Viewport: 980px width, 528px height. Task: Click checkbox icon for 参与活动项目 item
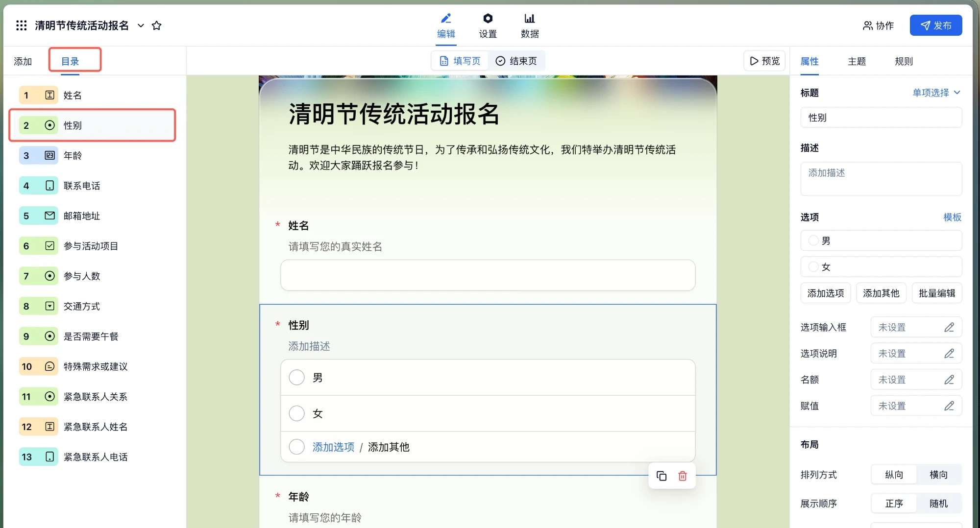49,246
